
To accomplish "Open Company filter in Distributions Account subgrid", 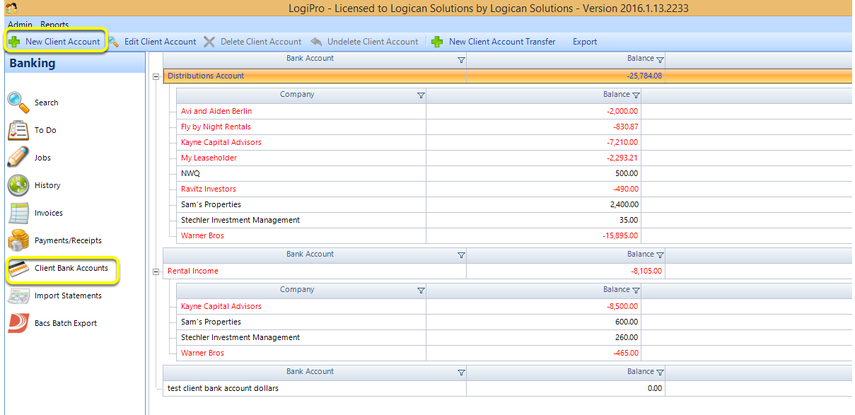I will pos(420,95).
